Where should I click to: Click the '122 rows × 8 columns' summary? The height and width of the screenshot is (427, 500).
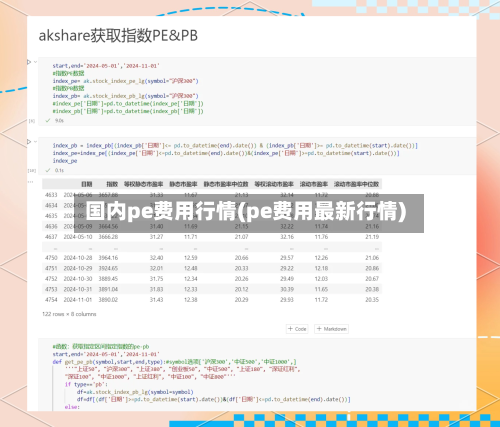click(x=69, y=314)
